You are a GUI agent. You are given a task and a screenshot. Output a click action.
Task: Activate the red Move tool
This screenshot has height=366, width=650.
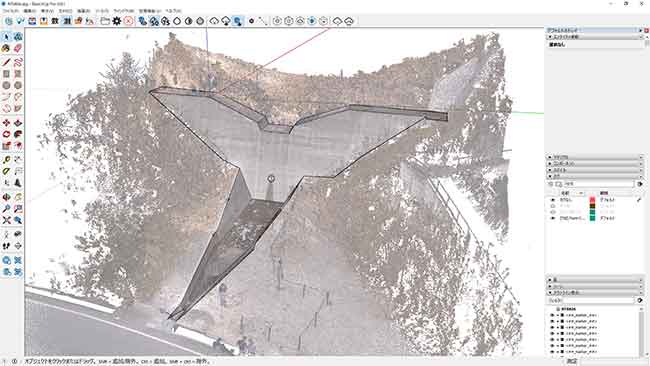click(6, 123)
